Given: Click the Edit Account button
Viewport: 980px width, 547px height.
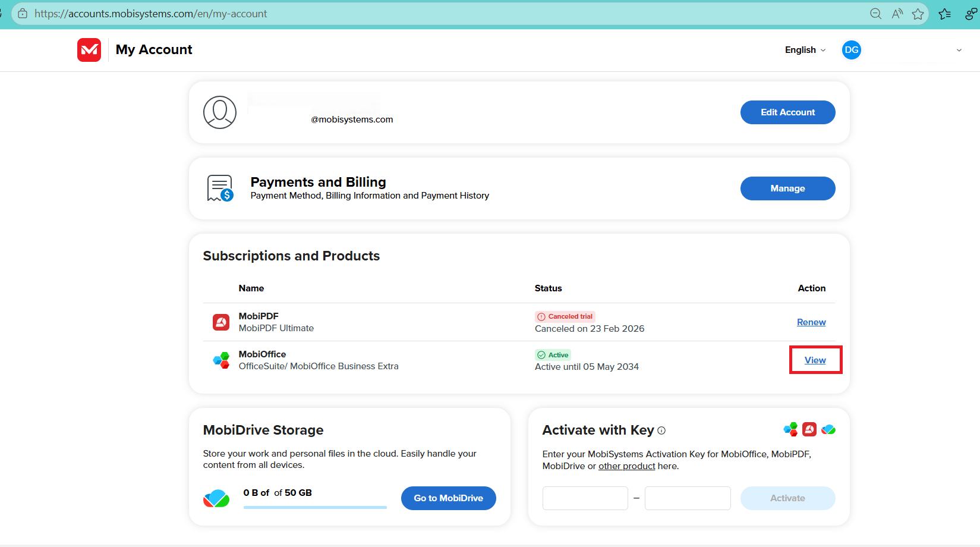Looking at the screenshot, I should 788,112.
